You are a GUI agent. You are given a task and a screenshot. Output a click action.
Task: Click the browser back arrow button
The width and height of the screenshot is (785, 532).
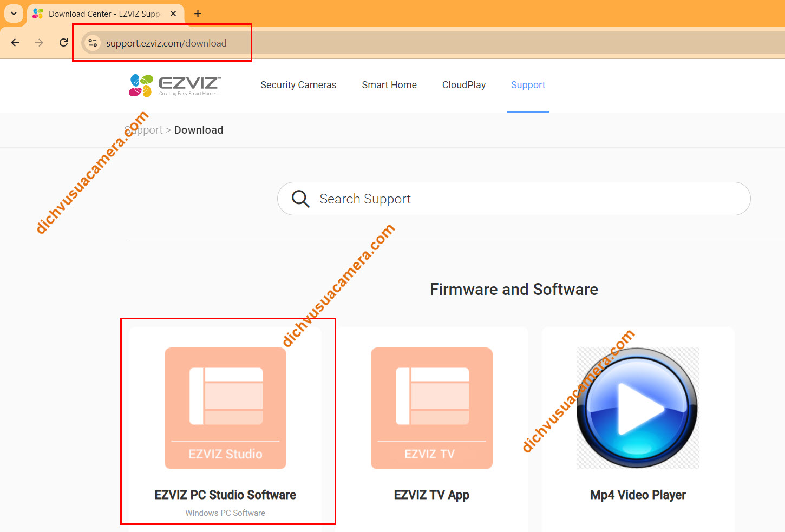[x=15, y=43]
